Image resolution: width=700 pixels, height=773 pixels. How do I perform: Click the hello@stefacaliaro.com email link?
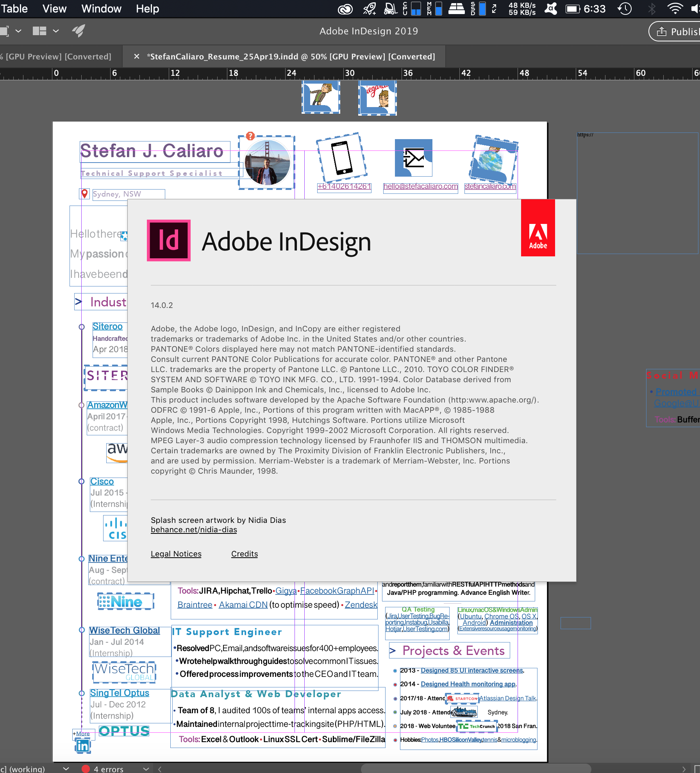(420, 186)
